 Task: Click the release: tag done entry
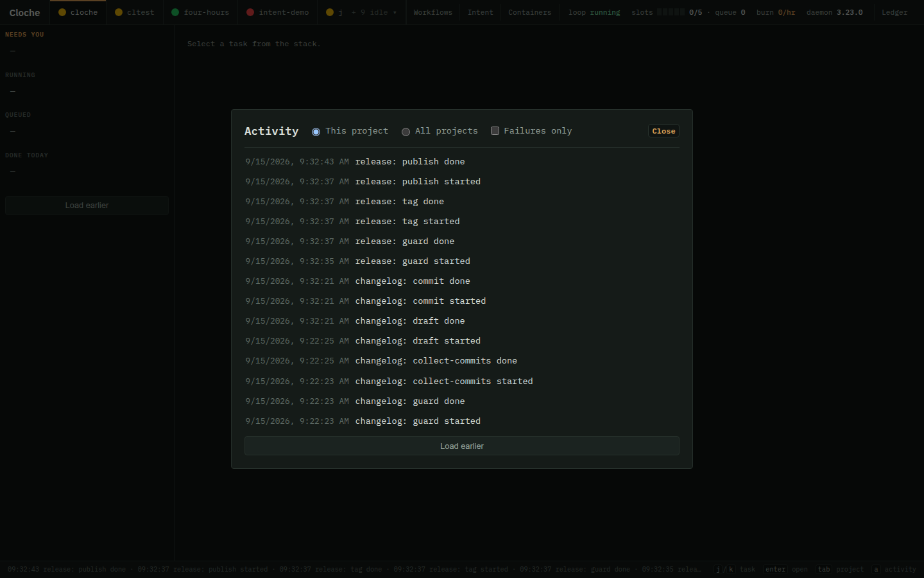pyautogui.click(x=462, y=201)
